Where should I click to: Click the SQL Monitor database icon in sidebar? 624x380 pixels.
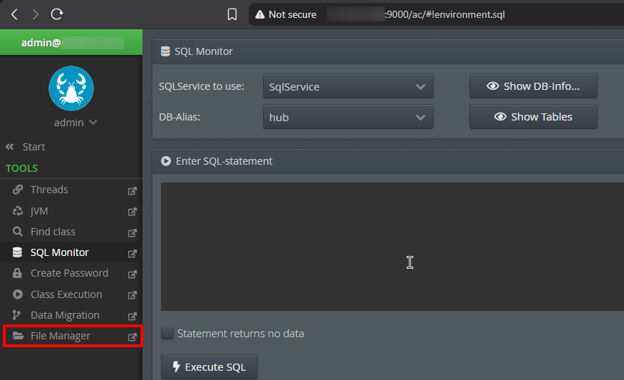[17, 252]
